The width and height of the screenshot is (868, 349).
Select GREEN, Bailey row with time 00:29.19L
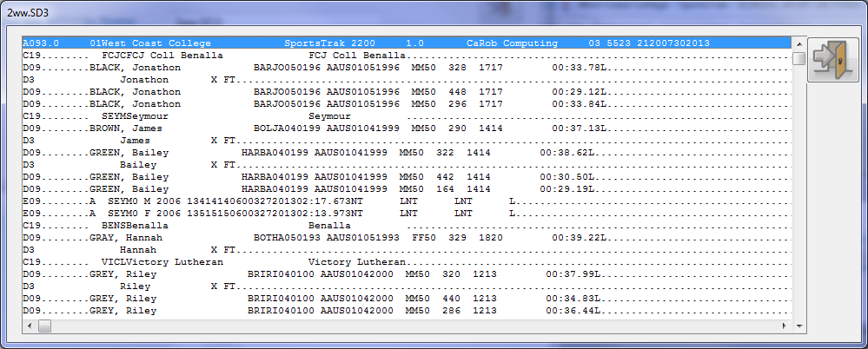[x=407, y=189]
